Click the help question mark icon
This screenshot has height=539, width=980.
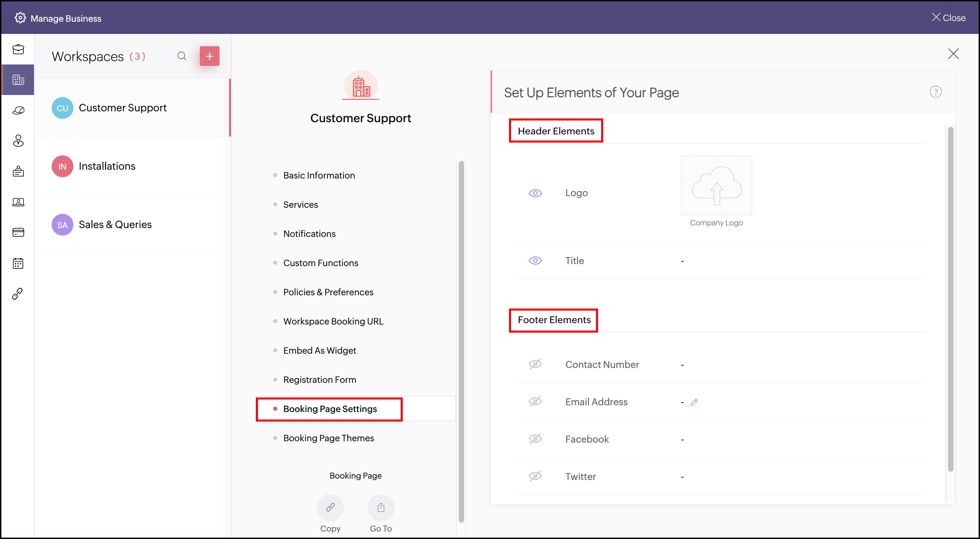tap(935, 92)
